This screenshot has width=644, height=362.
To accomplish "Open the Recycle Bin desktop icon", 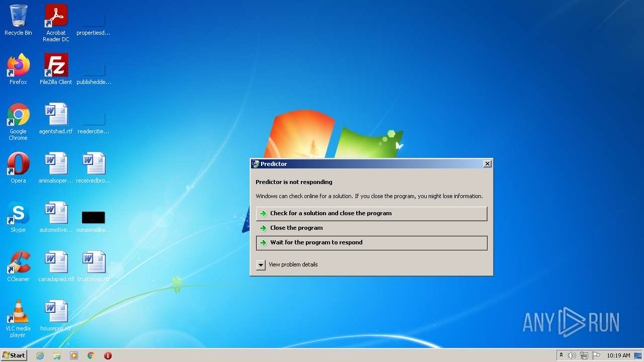I will [18, 21].
